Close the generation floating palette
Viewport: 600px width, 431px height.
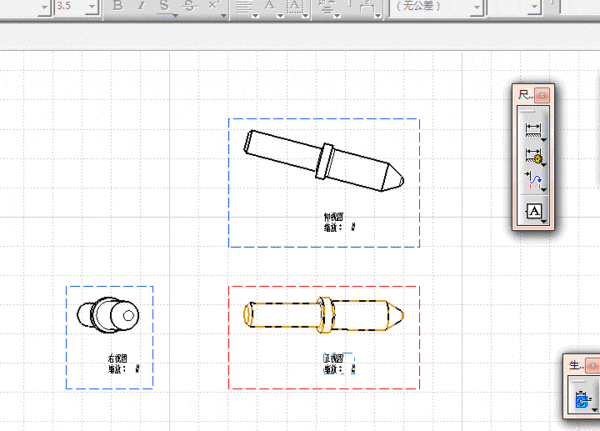click(x=592, y=367)
